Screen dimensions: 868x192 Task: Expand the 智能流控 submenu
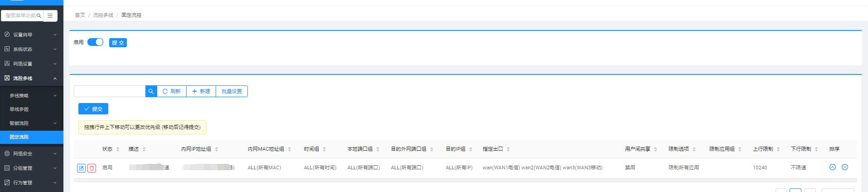[x=32, y=123]
